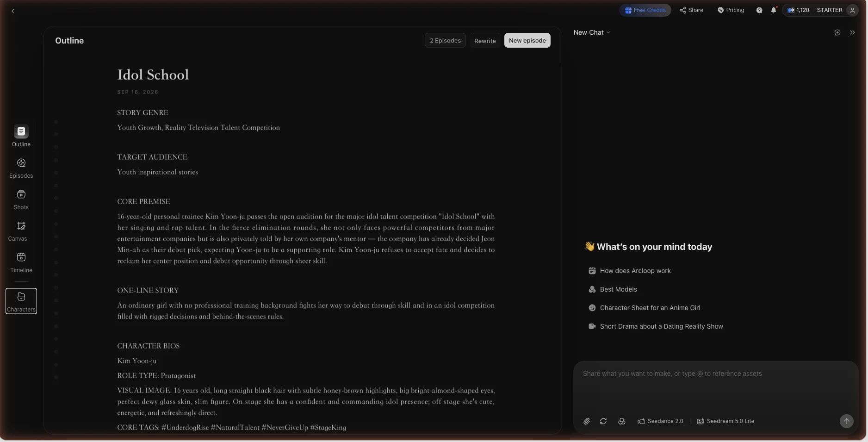Click the ONE-LINE STORY heading
Screen dimensions: 868x442
click(148, 290)
